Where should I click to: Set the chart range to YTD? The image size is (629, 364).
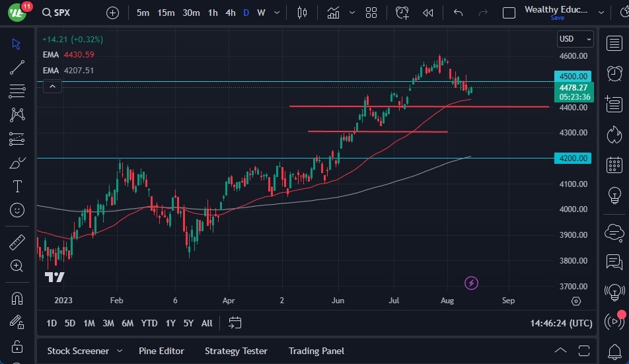(149, 323)
